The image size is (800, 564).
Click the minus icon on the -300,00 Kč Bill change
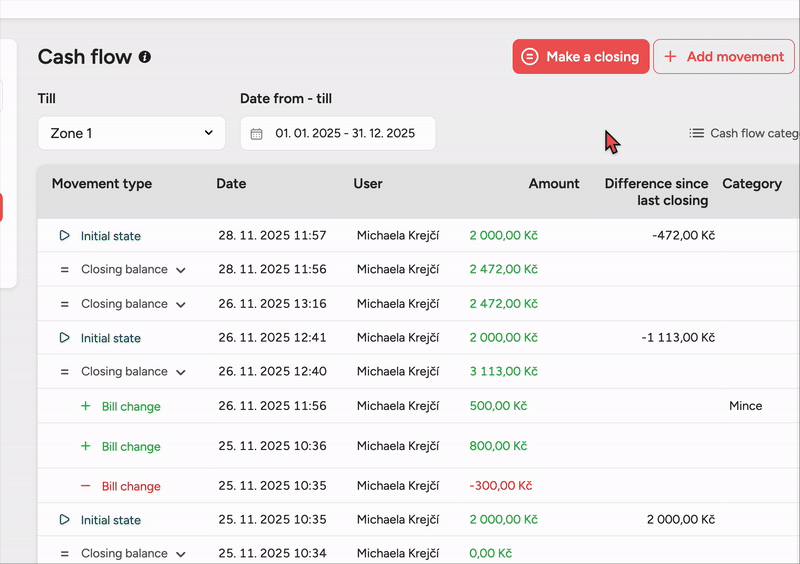(x=85, y=486)
